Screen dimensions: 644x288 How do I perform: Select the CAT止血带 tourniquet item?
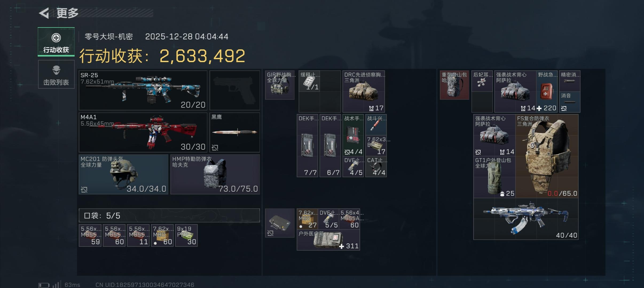click(x=376, y=167)
